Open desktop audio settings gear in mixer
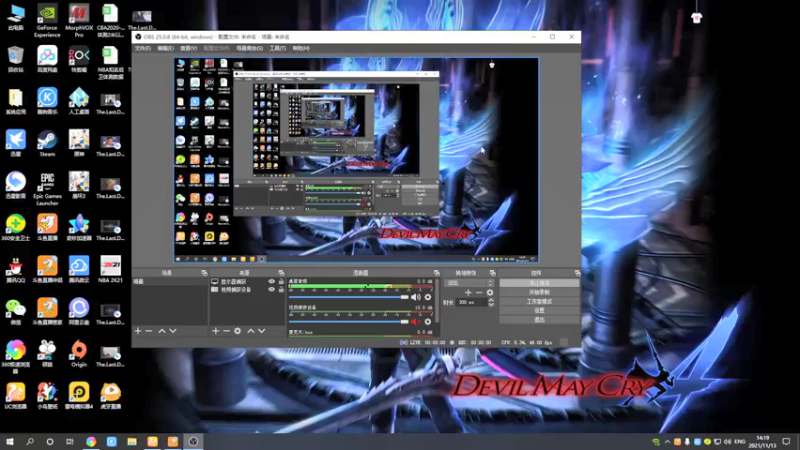Screen dimensions: 800x450 coord(428,297)
